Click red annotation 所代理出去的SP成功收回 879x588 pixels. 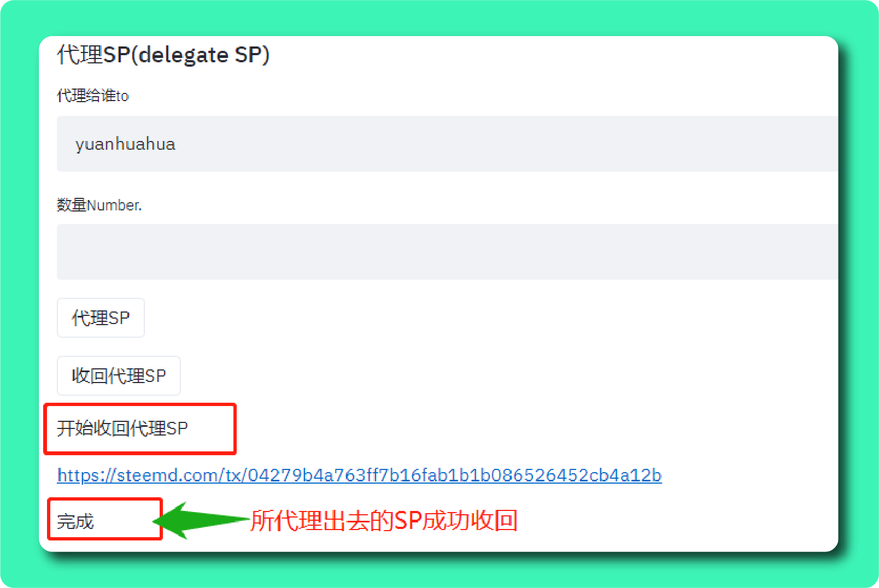pos(384,520)
